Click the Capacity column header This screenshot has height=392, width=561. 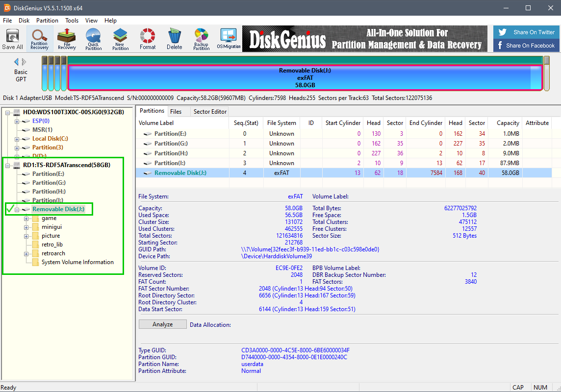tap(505, 123)
